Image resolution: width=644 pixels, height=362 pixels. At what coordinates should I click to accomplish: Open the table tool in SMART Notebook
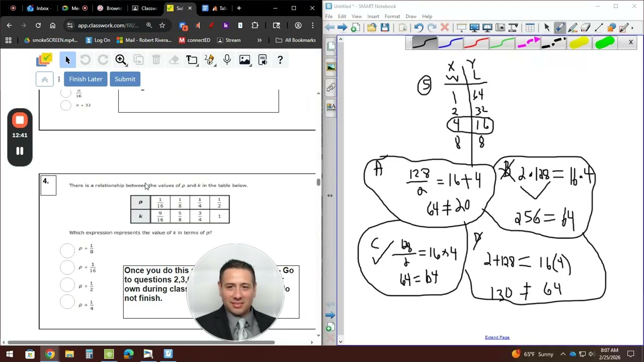530,28
